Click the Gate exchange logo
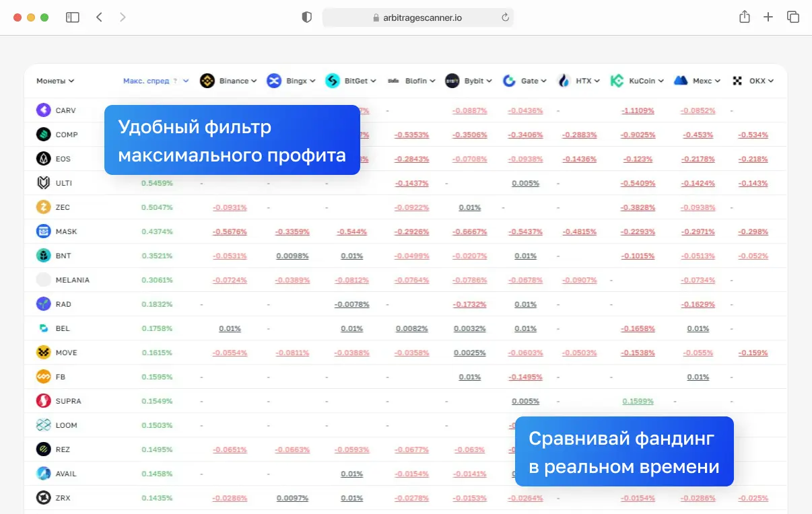Image resolution: width=812 pixels, height=514 pixels. coord(509,81)
